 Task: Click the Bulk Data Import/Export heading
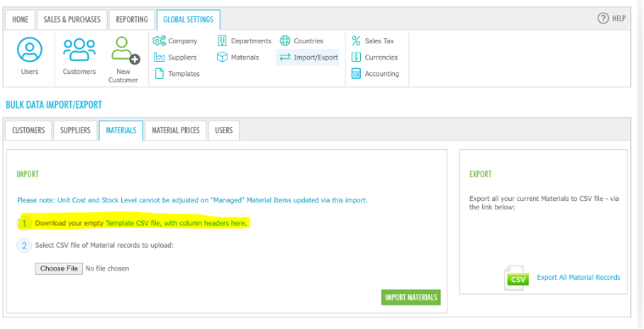(x=53, y=105)
